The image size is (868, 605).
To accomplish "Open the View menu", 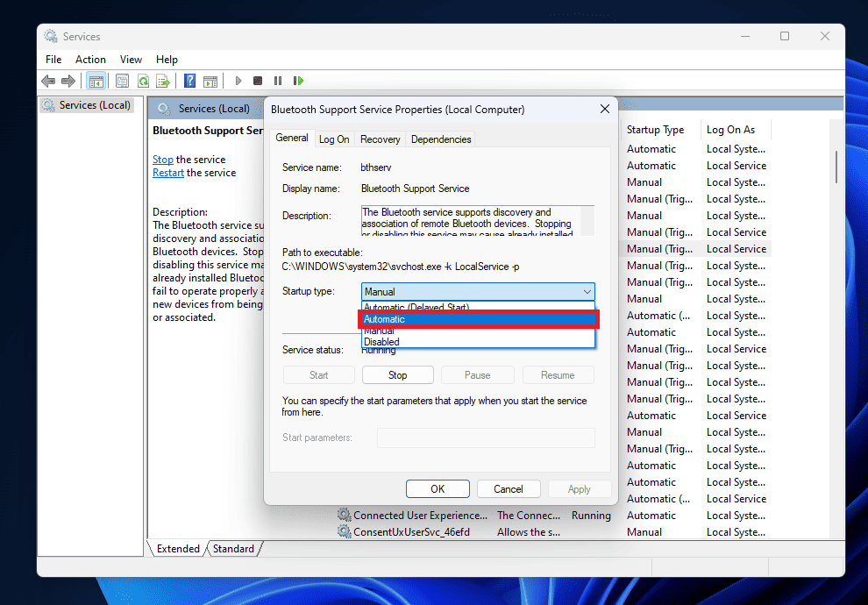I will pyautogui.click(x=132, y=60).
